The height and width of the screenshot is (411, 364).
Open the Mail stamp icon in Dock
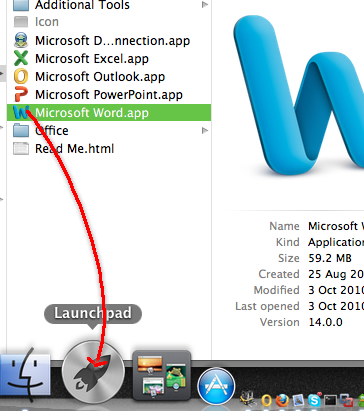tap(298, 400)
